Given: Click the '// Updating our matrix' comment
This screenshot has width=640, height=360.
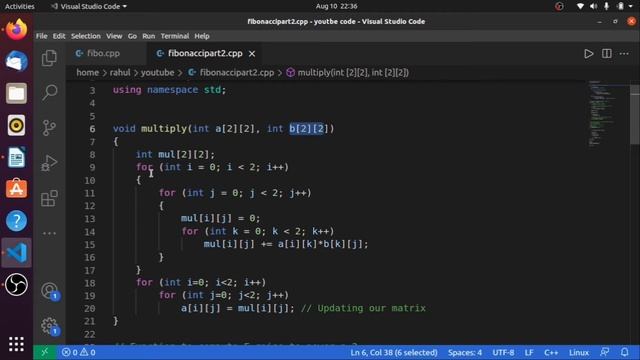Looking at the screenshot, I should coord(363,308).
